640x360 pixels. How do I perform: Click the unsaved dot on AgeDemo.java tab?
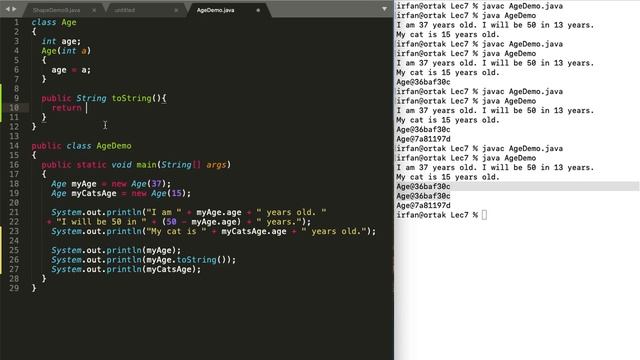pos(258,10)
